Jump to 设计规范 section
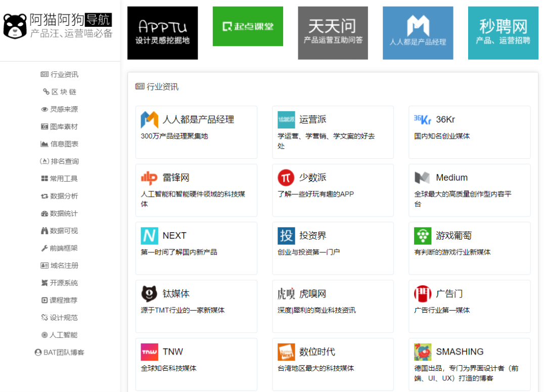 point(60,318)
